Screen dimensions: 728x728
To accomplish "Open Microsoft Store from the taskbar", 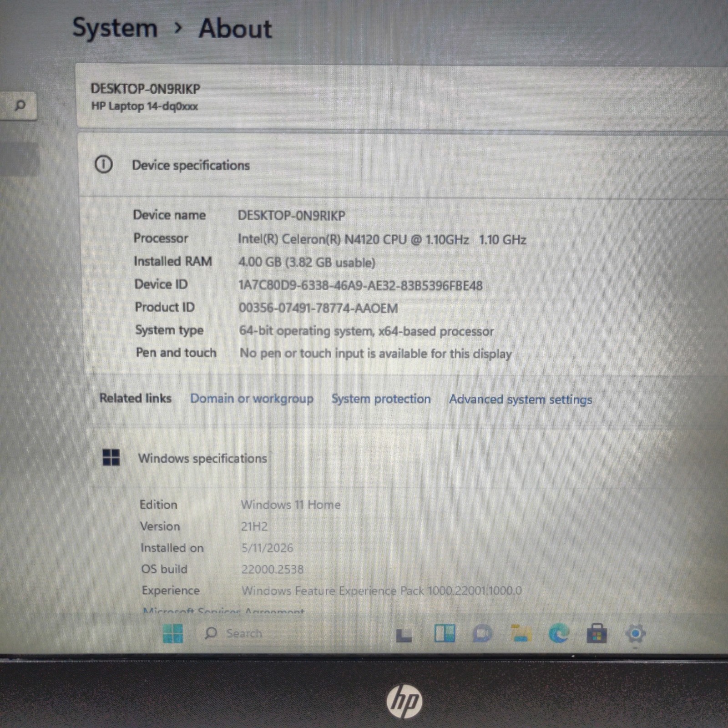I will 597,633.
